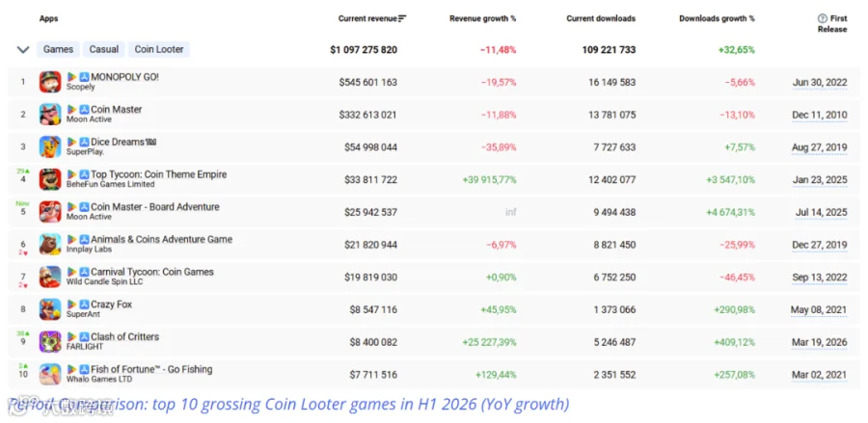This screenshot has height=423, width=868.
Task: Sort by Revenue growth % column header
Action: (483, 19)
